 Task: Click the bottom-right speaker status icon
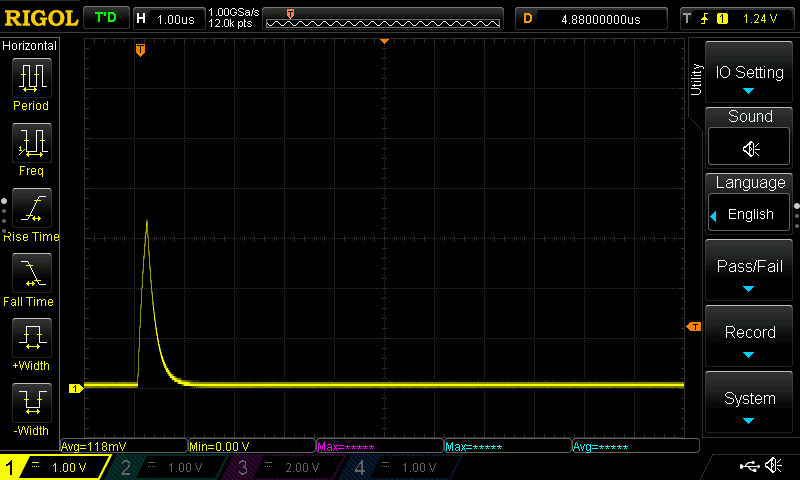pyautogui.click(x=773, y=466)
